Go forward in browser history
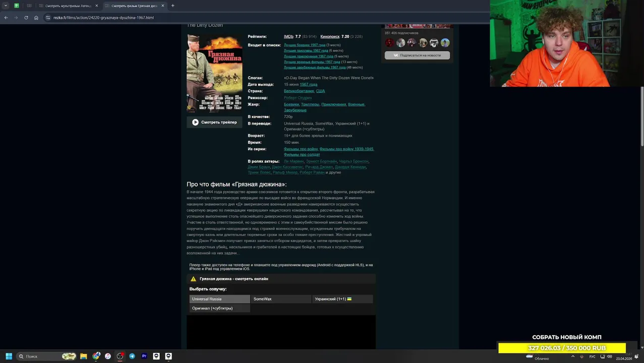644x363 pixels. click(x=16, y=18)
